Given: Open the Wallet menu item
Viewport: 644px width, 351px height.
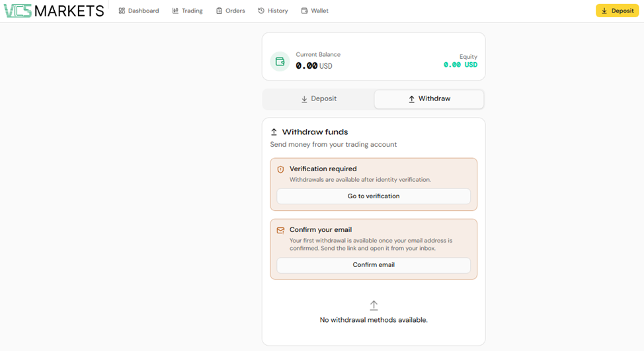Looking at the screenshot, I should tap(315, 11).
